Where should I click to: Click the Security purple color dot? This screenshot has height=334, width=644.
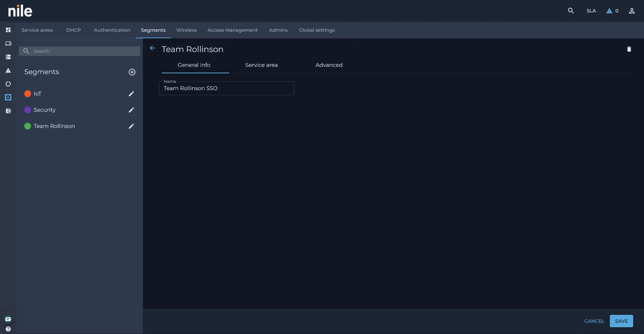28,110
